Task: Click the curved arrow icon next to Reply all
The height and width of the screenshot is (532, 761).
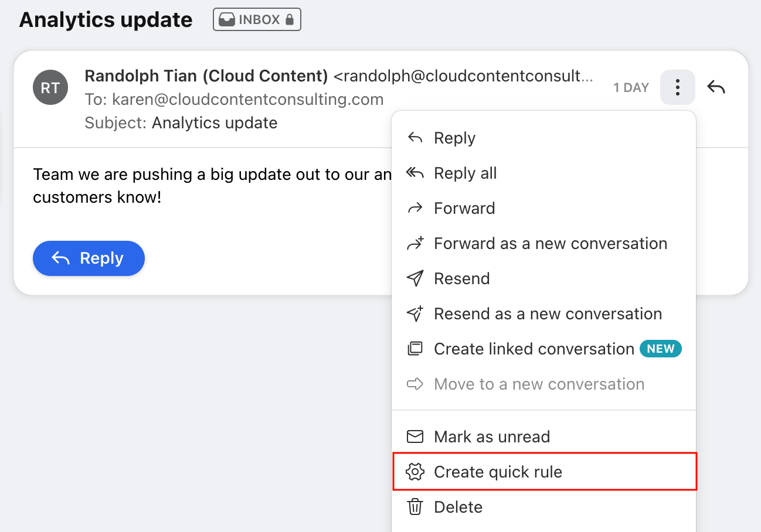Action: pos(415,172)
